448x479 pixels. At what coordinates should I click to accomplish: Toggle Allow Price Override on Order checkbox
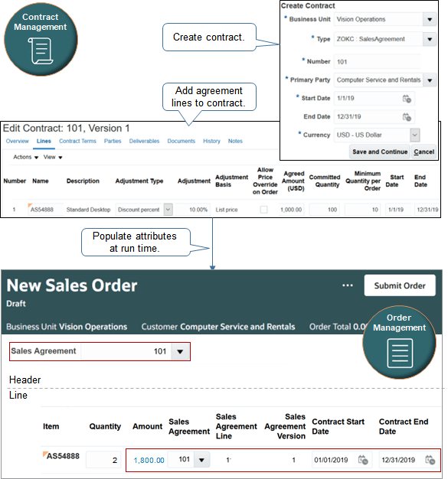[x=263, y=210]
